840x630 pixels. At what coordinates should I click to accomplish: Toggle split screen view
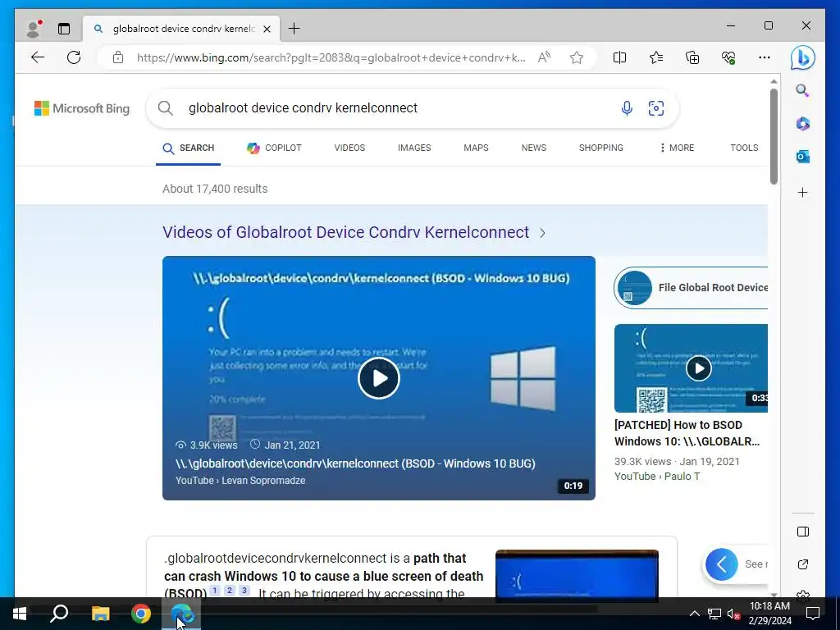tap(619, 57)
